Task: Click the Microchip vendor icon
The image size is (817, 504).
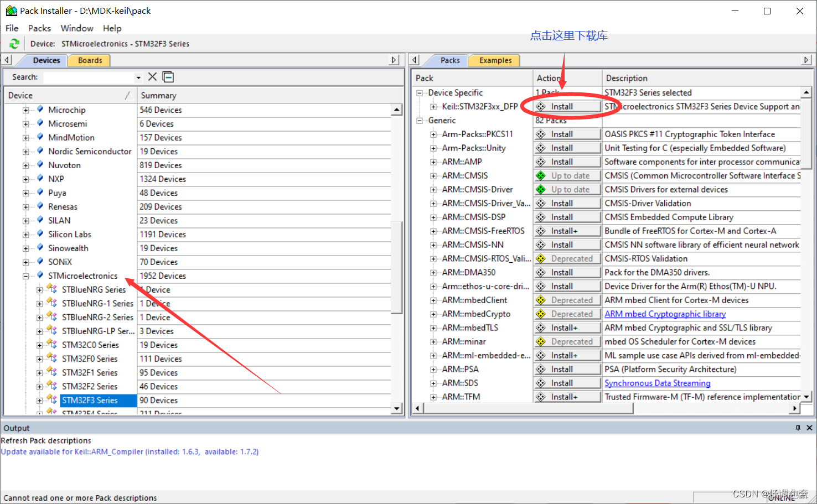Action: 40,110
